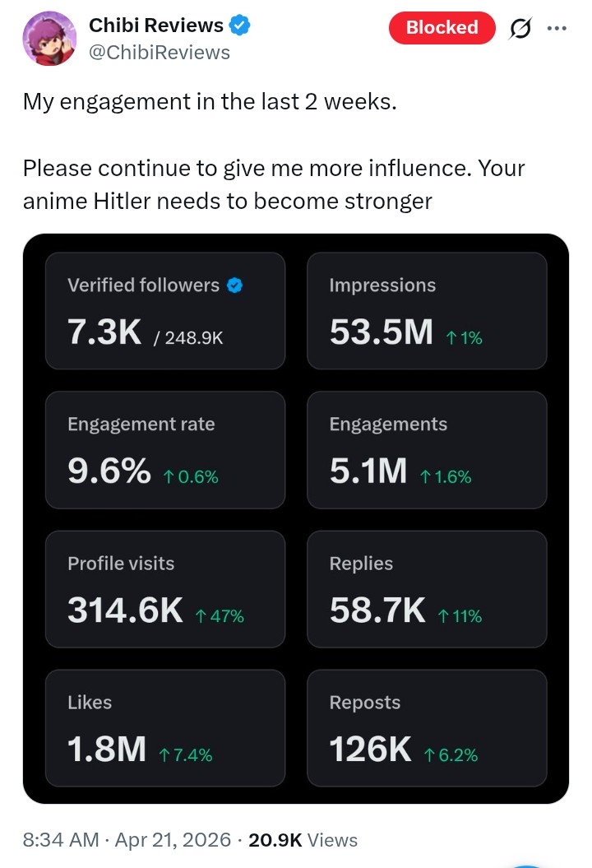Click the Chibi Reviews display name

coord(155,26)
